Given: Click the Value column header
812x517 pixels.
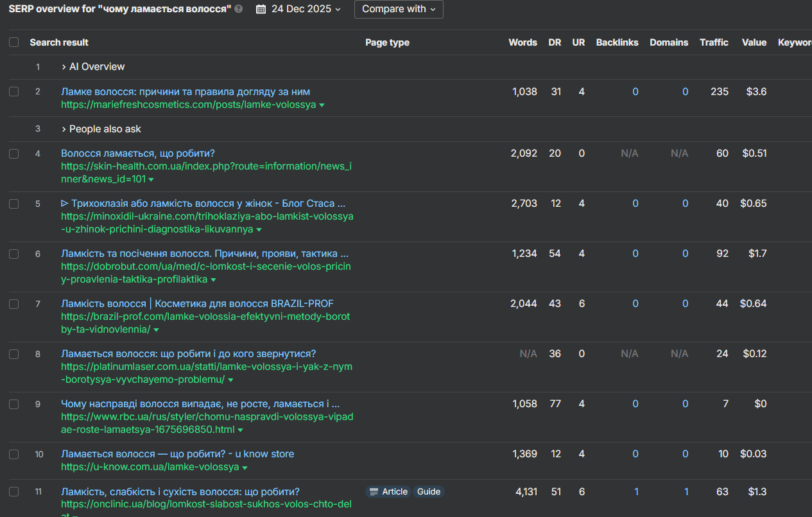Looking at the screenshot, I should 754,42.
